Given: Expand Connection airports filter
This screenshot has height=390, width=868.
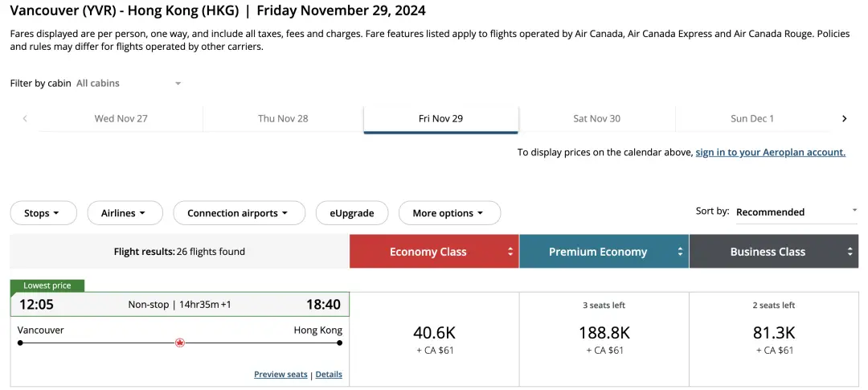Looking at the screenshot, I should tap(239, 213).
